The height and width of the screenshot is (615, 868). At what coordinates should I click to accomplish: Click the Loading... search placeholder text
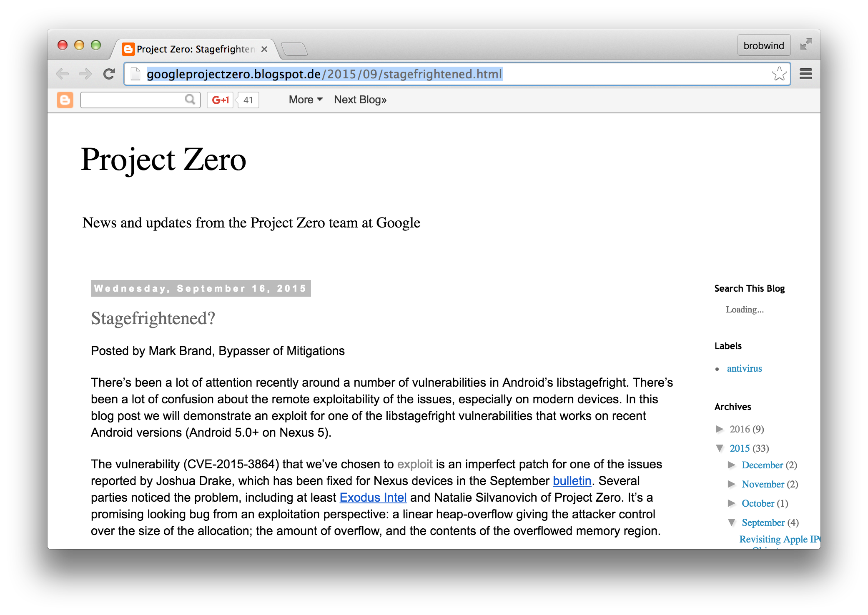click(745, 310)
